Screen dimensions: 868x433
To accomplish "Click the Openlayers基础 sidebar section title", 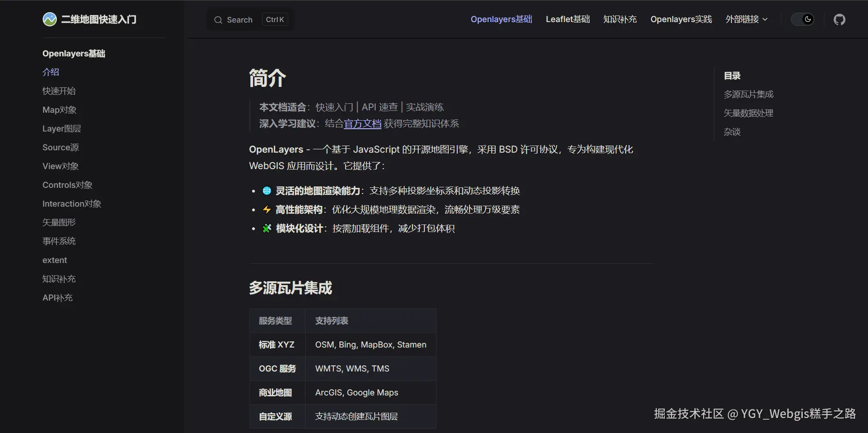I will [74, 54].
